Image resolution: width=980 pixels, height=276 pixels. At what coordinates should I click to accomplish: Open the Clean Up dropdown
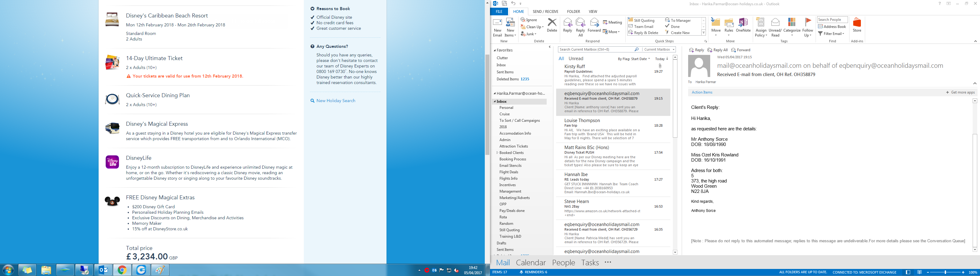pyautogui.click(x=532, y=27)
